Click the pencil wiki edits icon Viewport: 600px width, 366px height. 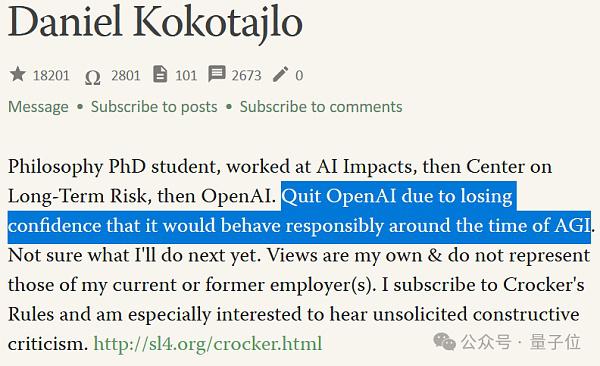coord(280,74)
